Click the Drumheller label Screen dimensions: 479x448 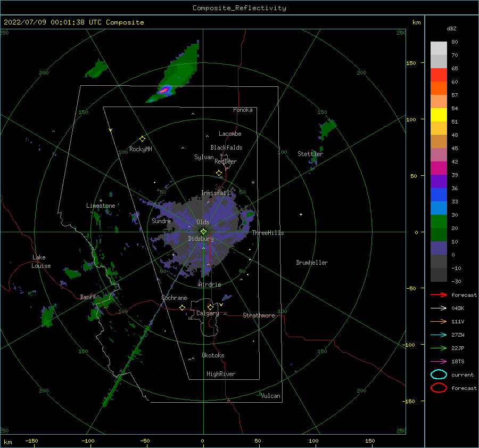tap(312, 263)
